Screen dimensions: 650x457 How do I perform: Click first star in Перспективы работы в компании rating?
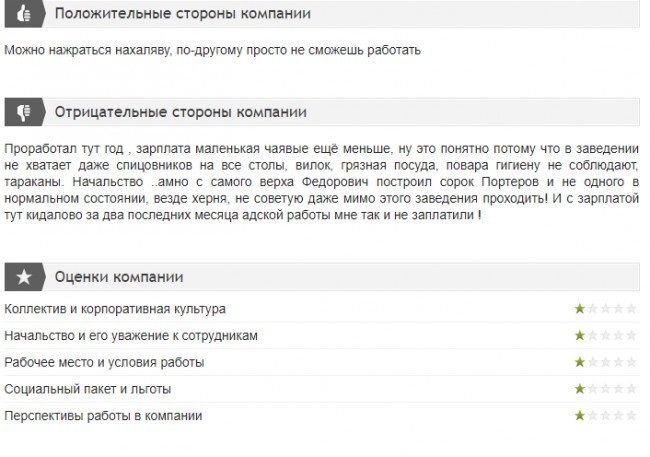580,414
